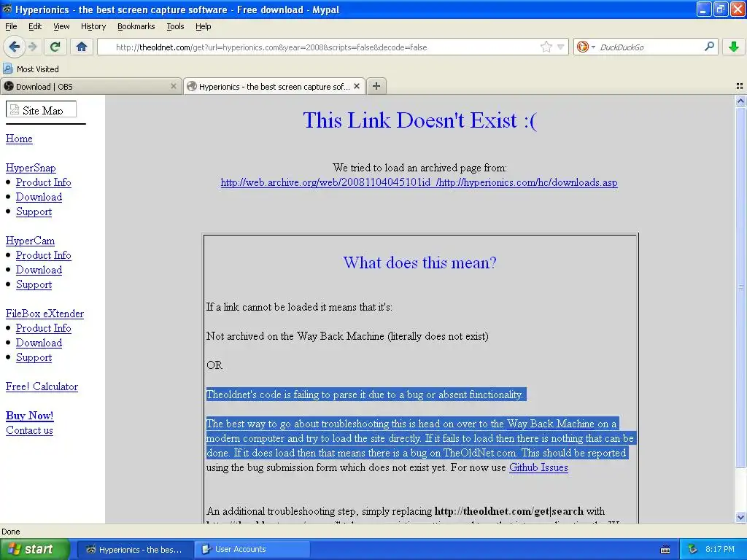This screenshot has width=747, height=560.
Task: Open the View menu
Action: (61, 26)
